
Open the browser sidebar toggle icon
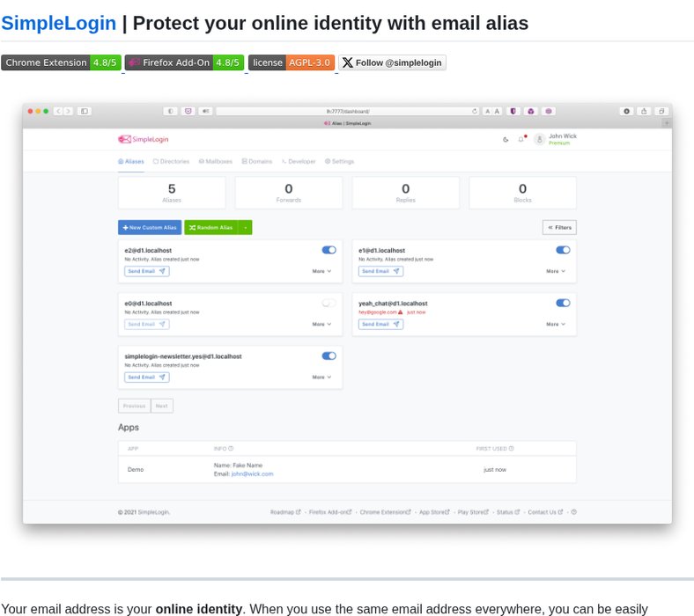pyautogui.click(x=84, y=112)
